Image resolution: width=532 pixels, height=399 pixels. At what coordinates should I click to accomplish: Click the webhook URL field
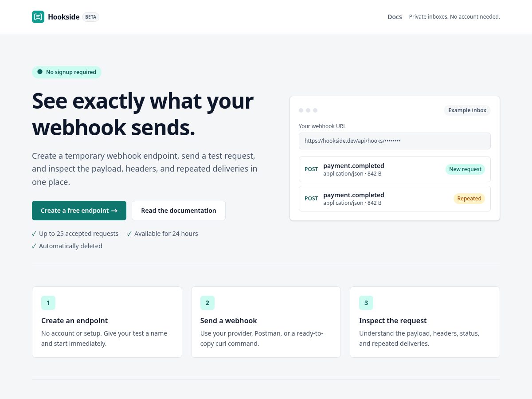tap(395, 141)
